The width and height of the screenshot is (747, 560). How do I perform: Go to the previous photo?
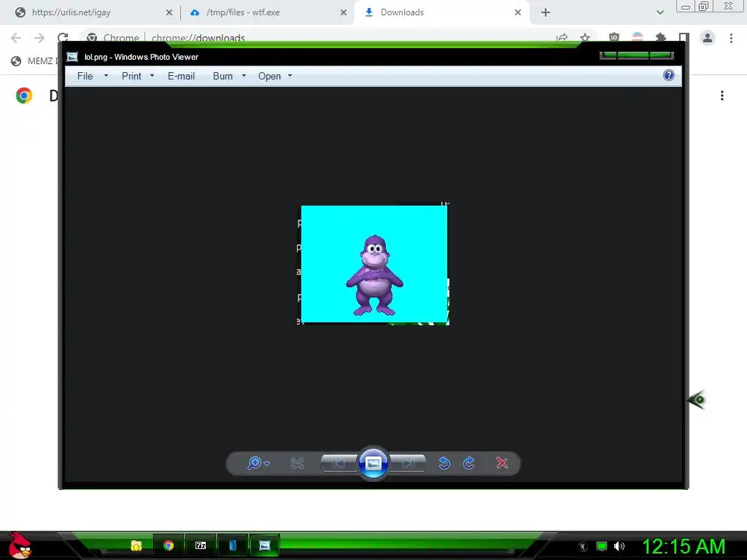338,463
